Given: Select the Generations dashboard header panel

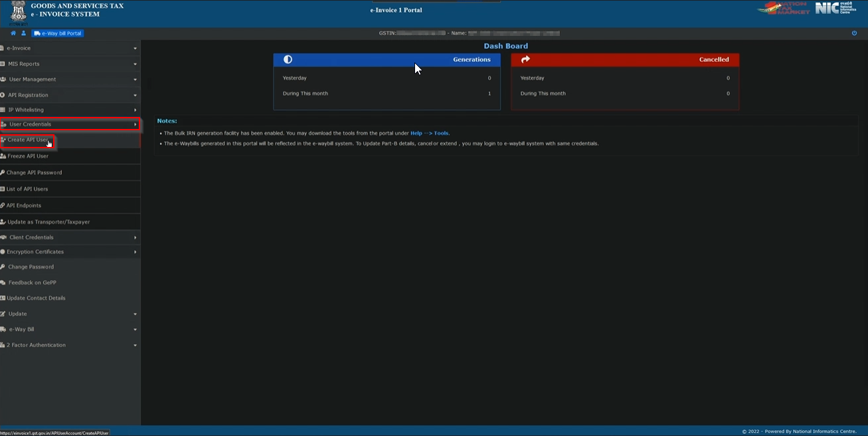Looking at the screenshot, I should [x=387, y=59].
